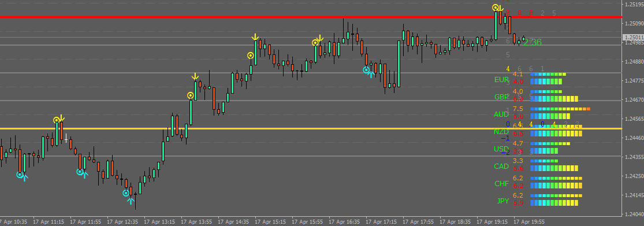Click the AUD 7.5 strength bar

point(560,109)
